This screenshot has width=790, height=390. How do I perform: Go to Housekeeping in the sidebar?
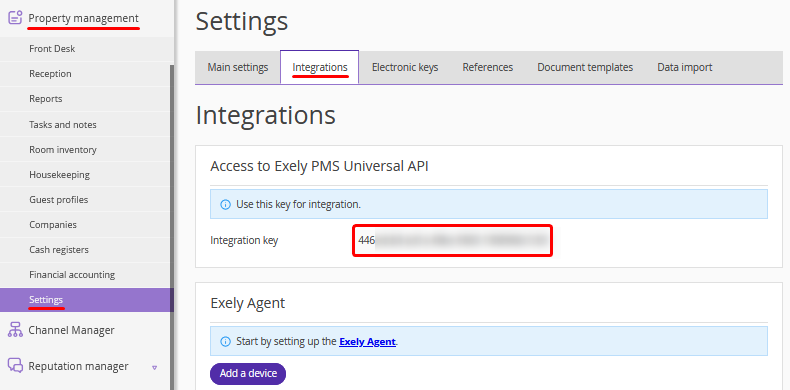[x=59, y=174]
